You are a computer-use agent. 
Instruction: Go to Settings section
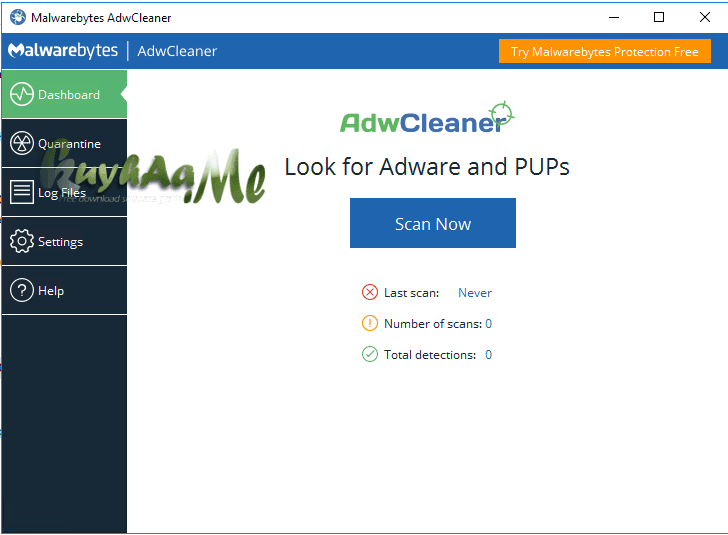click(65, 241)
